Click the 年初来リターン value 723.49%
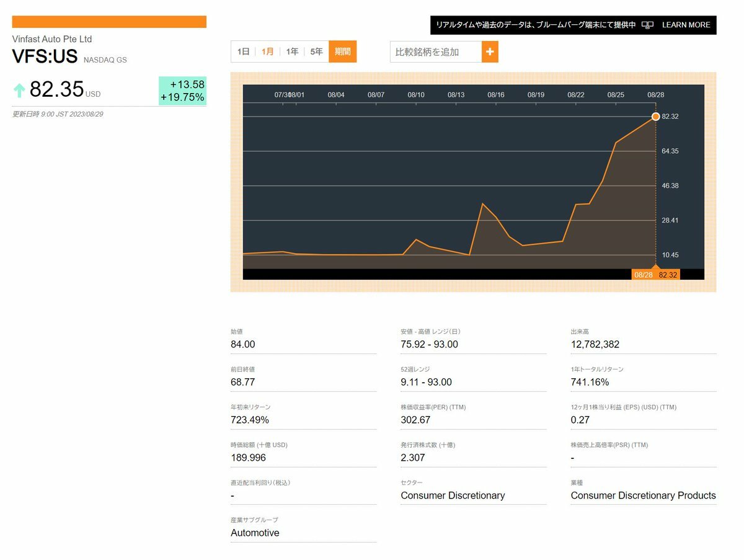 (250, 420)
